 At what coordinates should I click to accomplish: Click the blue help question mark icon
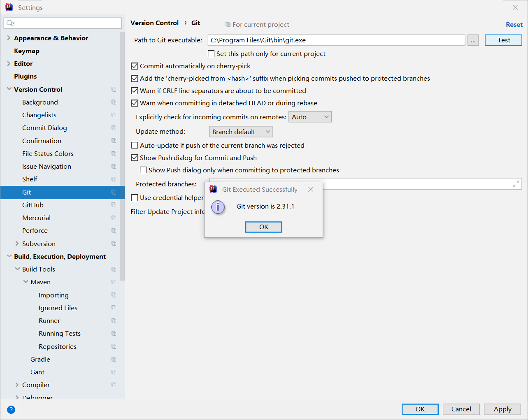(x=11, y=409)
